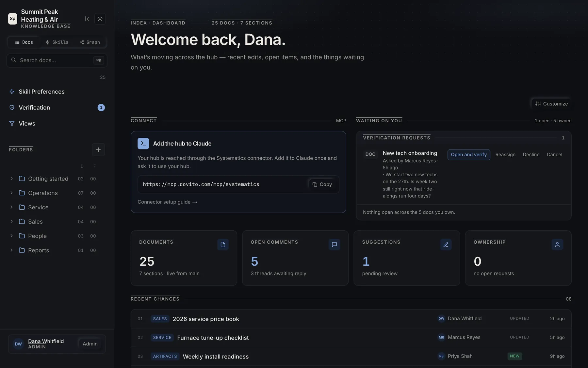Click the MR avatar beside Marcus Reyes
Image resolution: width=588 pixels, height=368 pixels.
coord(441,337)
